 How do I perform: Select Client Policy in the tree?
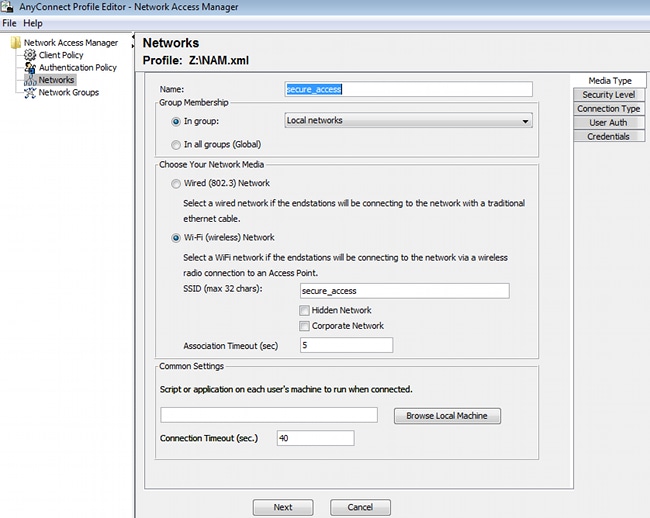pyautogui.click(x=61, y=55)
